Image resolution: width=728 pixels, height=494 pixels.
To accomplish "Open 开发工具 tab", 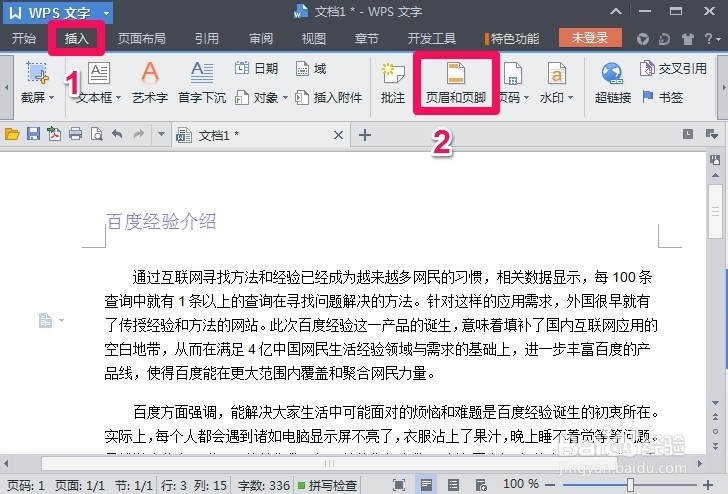I will [x=431, y=38].
